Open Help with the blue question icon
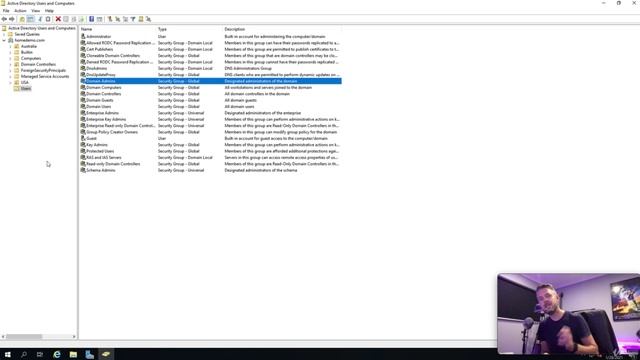This screenshot has height=360, width=640. [91, 19]
